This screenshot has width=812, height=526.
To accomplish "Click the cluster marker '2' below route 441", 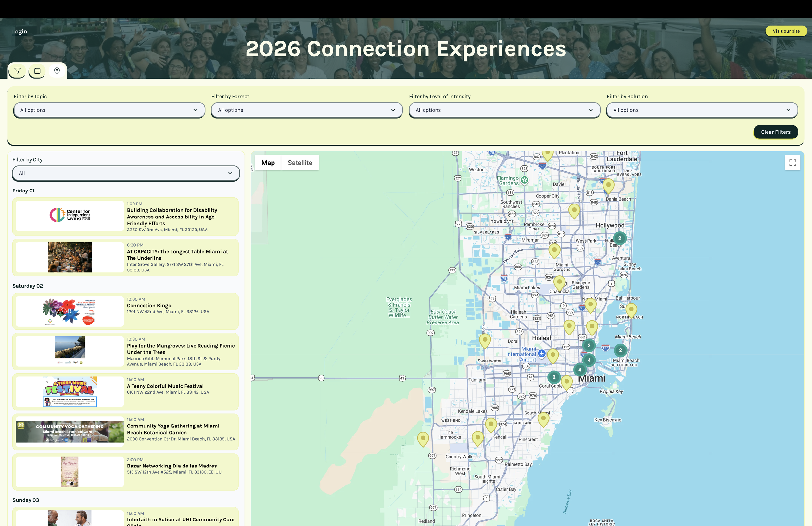I will click(589, 346).
